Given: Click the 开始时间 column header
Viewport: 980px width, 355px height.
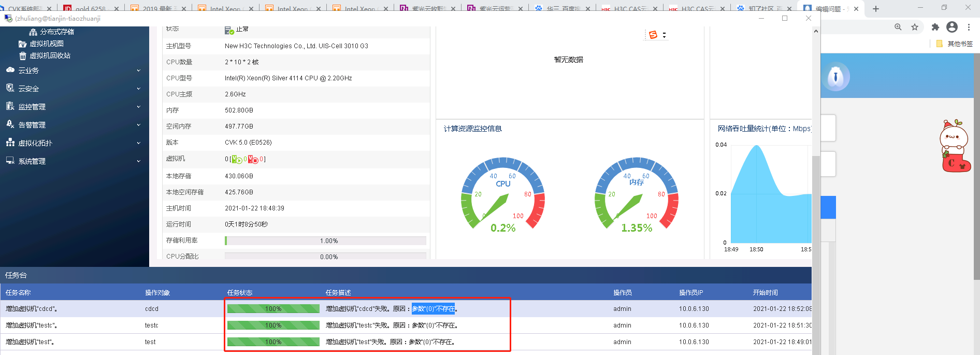Looking at the screenshot, I should [x=766, y=293].
